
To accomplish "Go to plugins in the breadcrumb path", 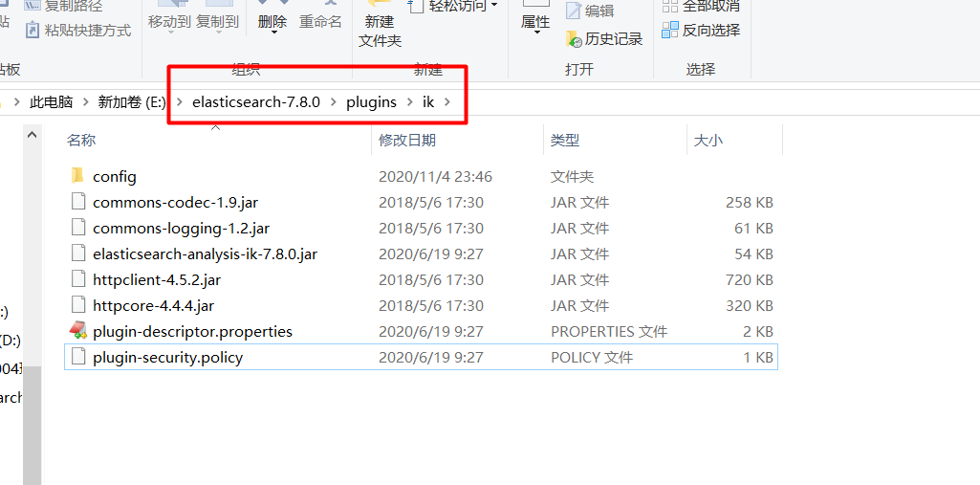I will pos(371,102).
